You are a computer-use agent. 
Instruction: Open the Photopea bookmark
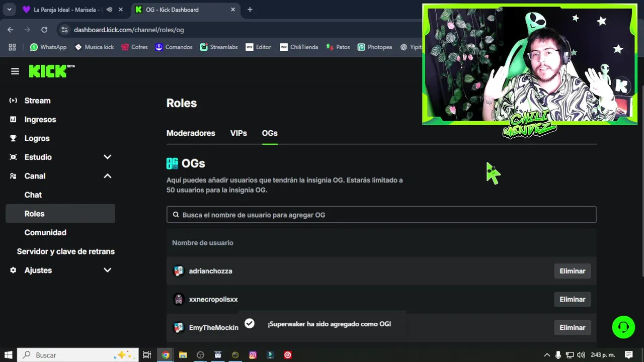point(375,47)
